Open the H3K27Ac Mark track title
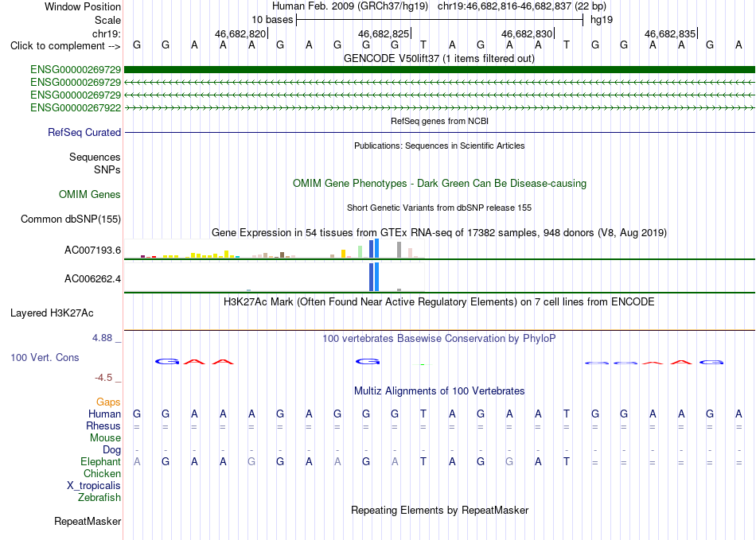 [439, 302]
